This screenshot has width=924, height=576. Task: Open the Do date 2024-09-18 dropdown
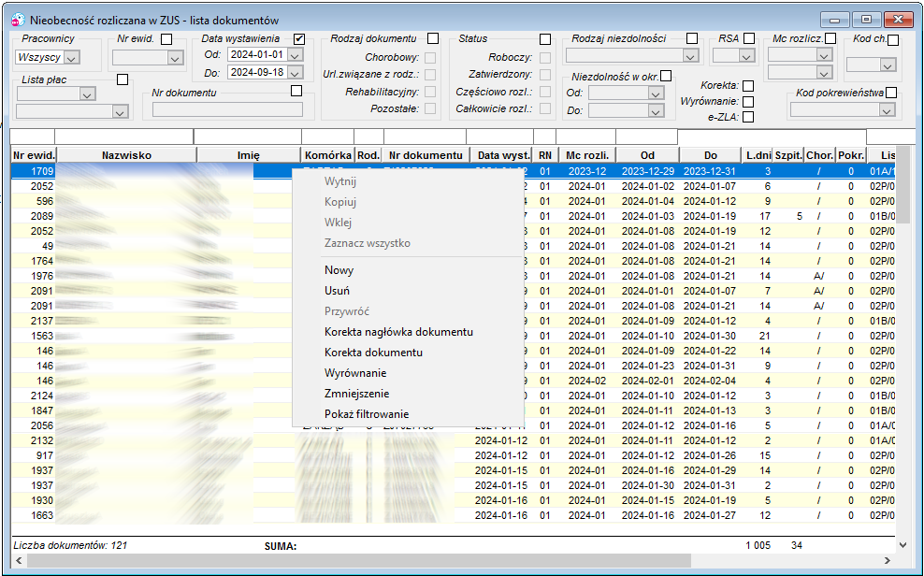[x=296, y=72]
